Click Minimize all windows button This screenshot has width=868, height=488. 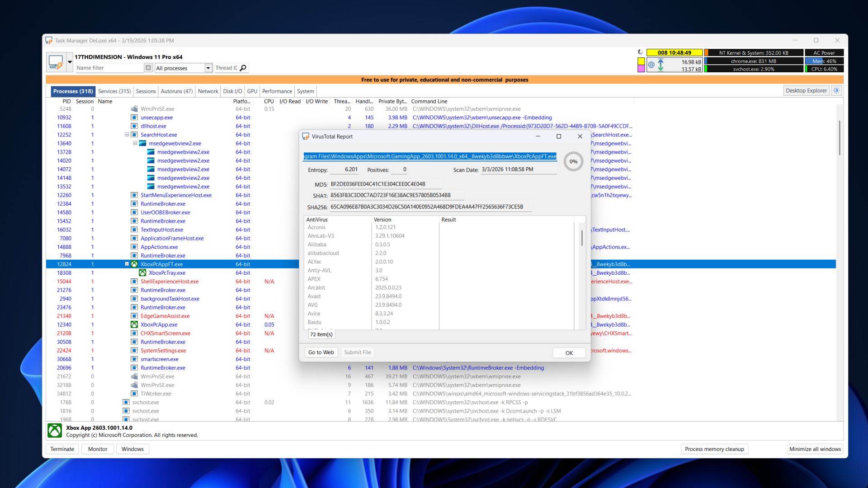pyautogui.click(x=815, y=449)
